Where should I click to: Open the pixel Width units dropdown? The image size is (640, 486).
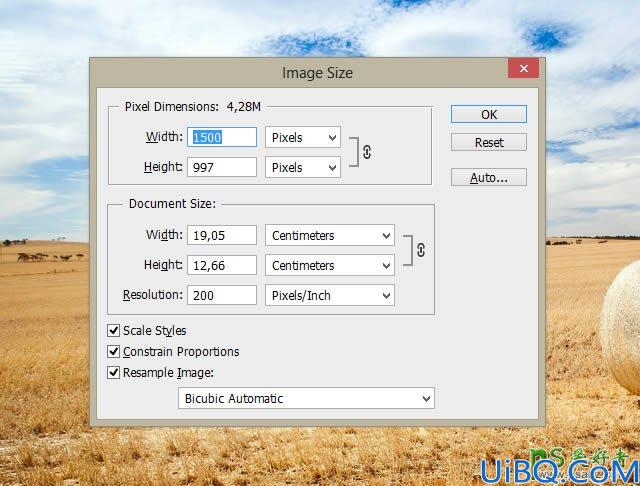(x=303, y=138)
